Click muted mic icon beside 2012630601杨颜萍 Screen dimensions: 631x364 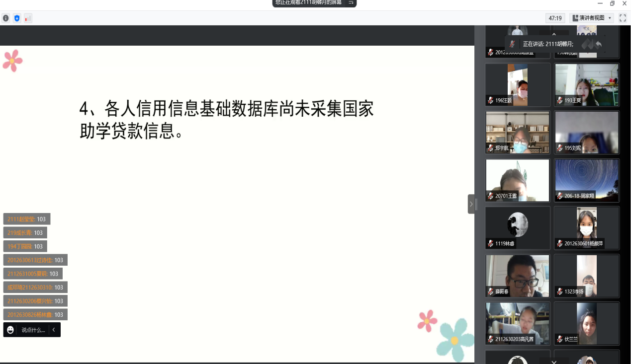pos(560,244)
